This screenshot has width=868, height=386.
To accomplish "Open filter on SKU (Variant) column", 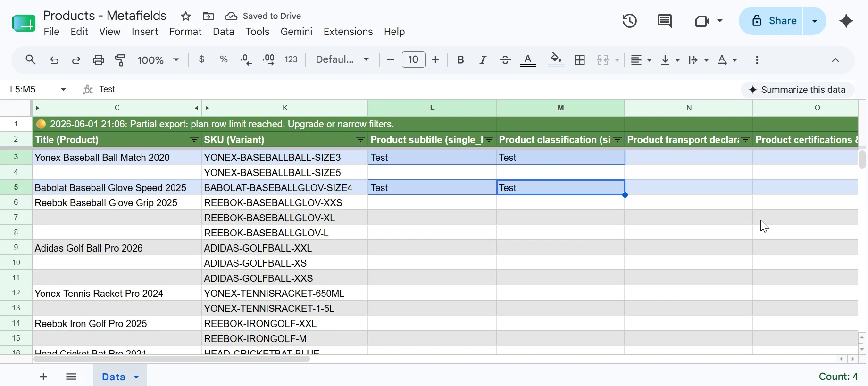I will coord(360,140).
